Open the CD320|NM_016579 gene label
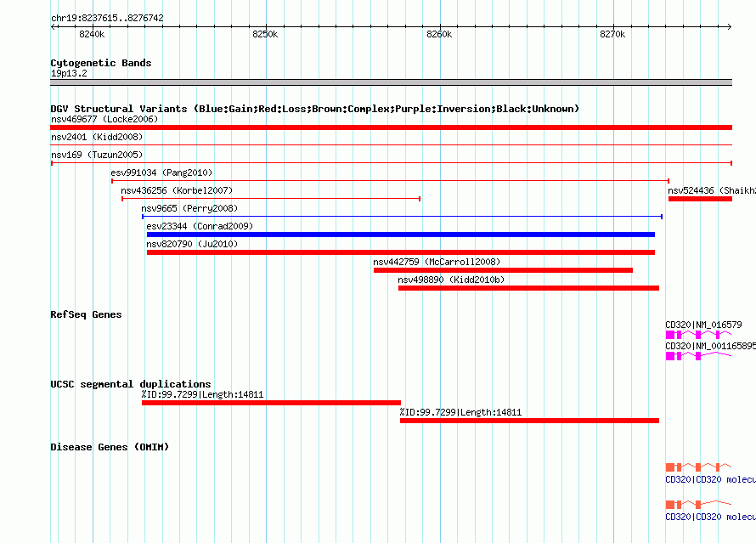This screenshot has height=543, width=756. 703,325
